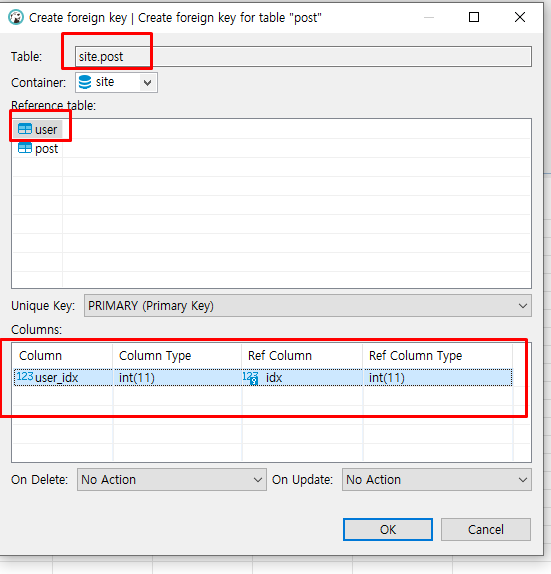Click the user table icon
Image resolution: width=551 pixels, height=574 pixels.
25,129
